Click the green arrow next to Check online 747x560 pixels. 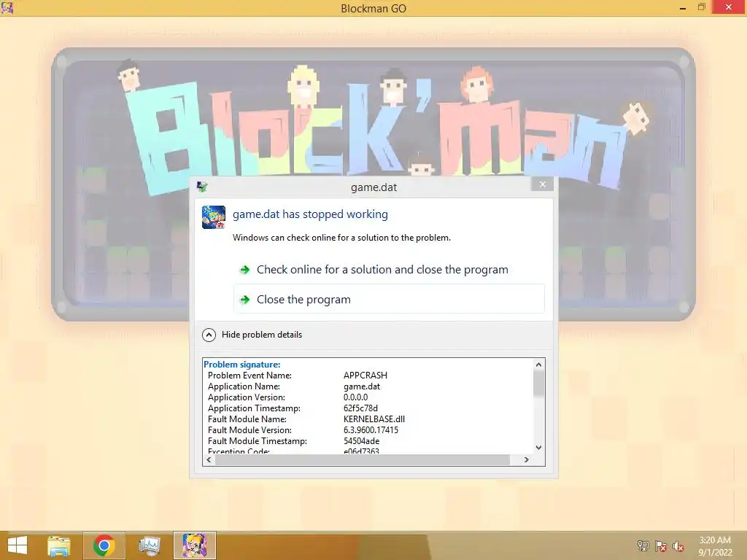pyautogui.click(x=245, y=270)
